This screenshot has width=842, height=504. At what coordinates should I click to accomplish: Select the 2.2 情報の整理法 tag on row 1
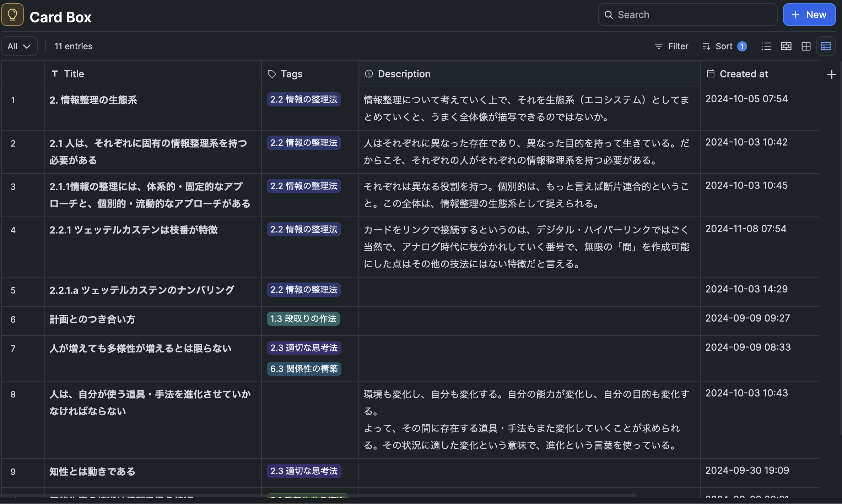pos(304,100)
